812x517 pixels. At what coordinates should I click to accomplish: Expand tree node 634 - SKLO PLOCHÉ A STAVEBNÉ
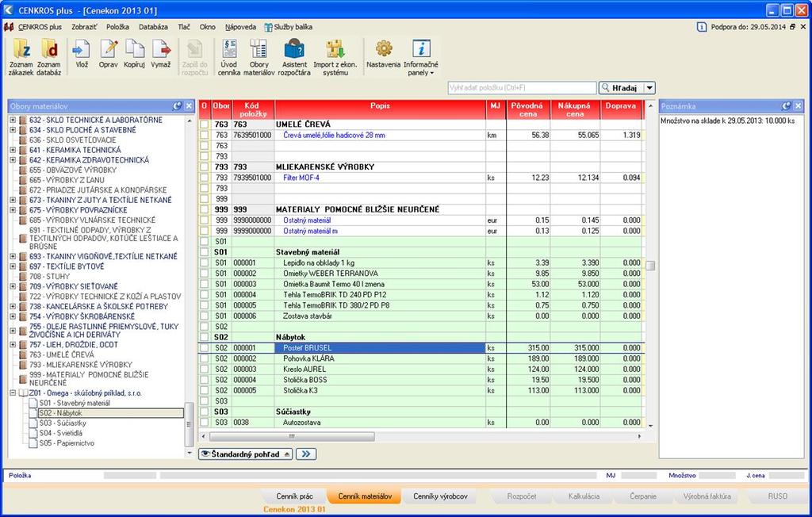[x=13, y=130]
